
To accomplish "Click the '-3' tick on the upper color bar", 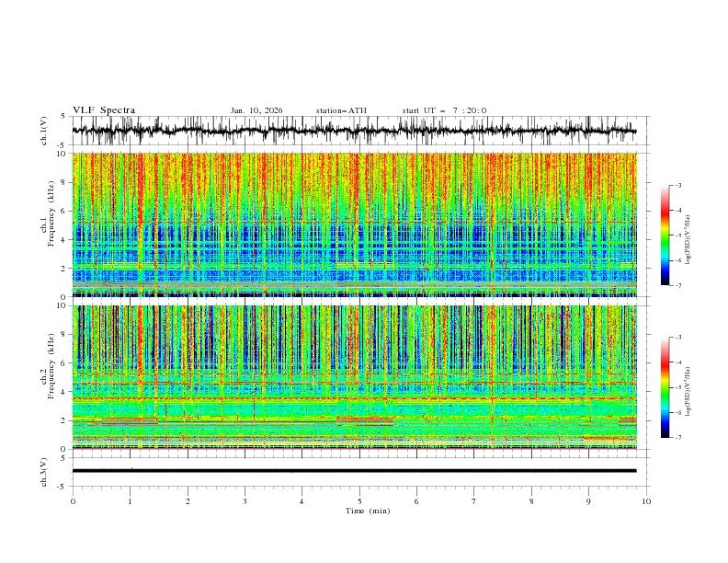I will tap(677, 185).
